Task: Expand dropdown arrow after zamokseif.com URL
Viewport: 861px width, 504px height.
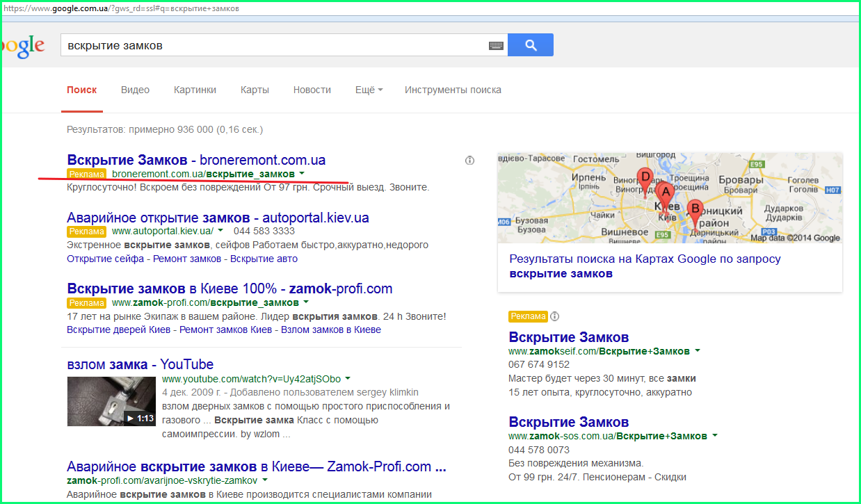Action: (697, 351)
